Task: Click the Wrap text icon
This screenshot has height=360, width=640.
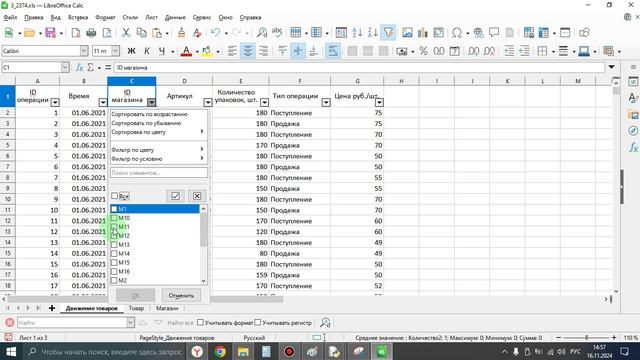Action: coord(333,51)
